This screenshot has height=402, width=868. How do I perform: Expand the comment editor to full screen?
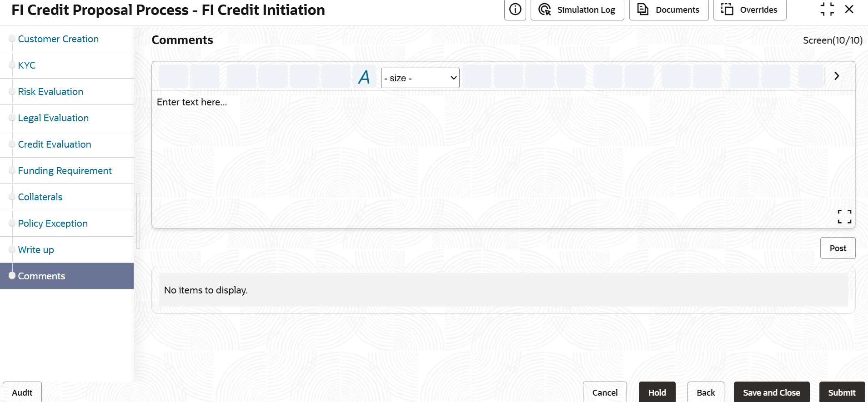pos(844,216)
